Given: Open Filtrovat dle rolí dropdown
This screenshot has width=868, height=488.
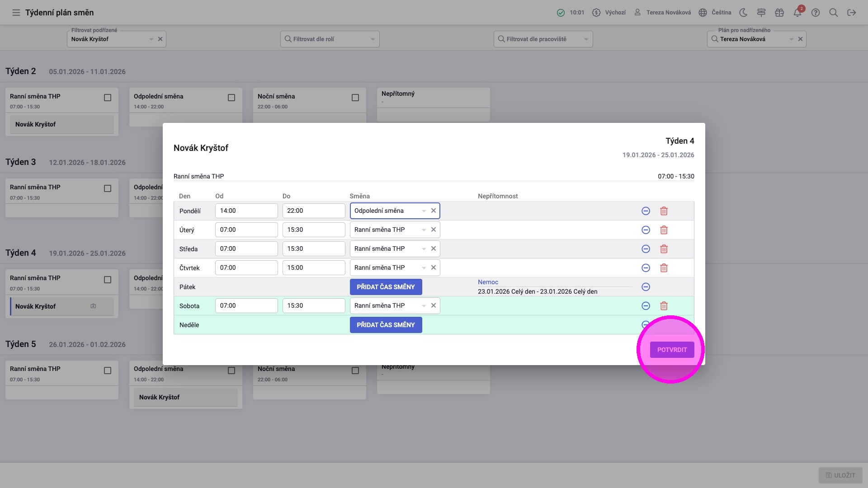Looking at the screenshot, I should click(x=330, y=39).
